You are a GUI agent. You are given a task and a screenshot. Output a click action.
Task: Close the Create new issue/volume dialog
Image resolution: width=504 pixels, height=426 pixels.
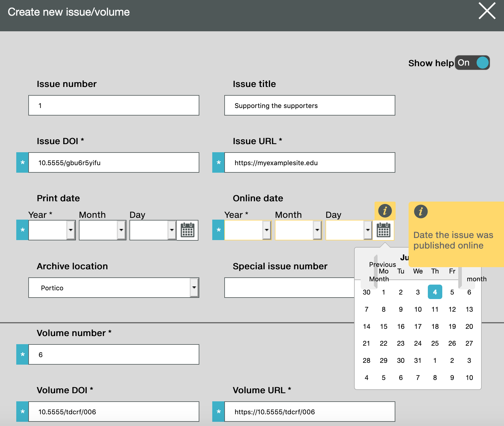[x=487, y=11]
